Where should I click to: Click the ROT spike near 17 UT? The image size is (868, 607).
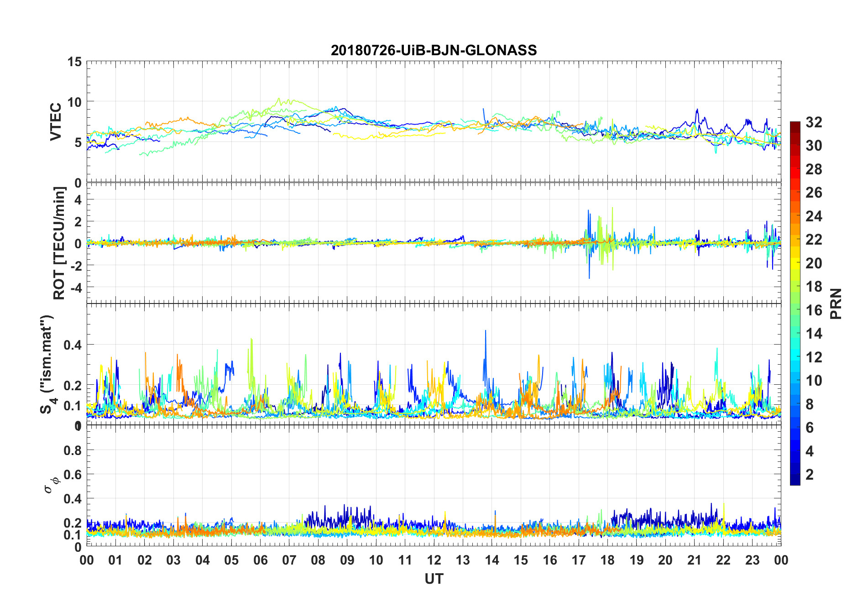click(x=589, y=244)
